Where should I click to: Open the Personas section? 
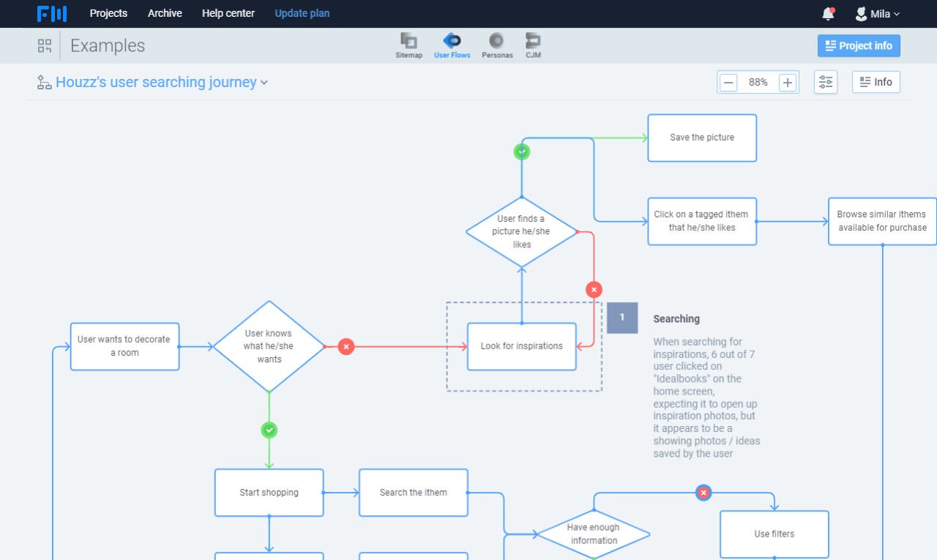tap(496, 44)
